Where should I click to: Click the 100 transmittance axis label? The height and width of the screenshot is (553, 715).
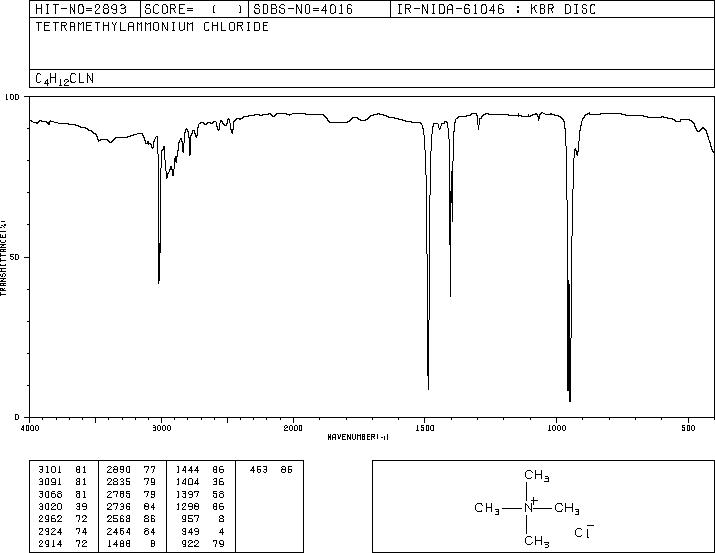12,97
